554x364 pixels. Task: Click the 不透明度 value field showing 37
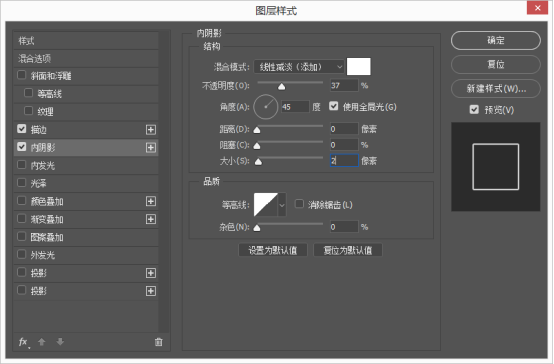click(344, 86)
